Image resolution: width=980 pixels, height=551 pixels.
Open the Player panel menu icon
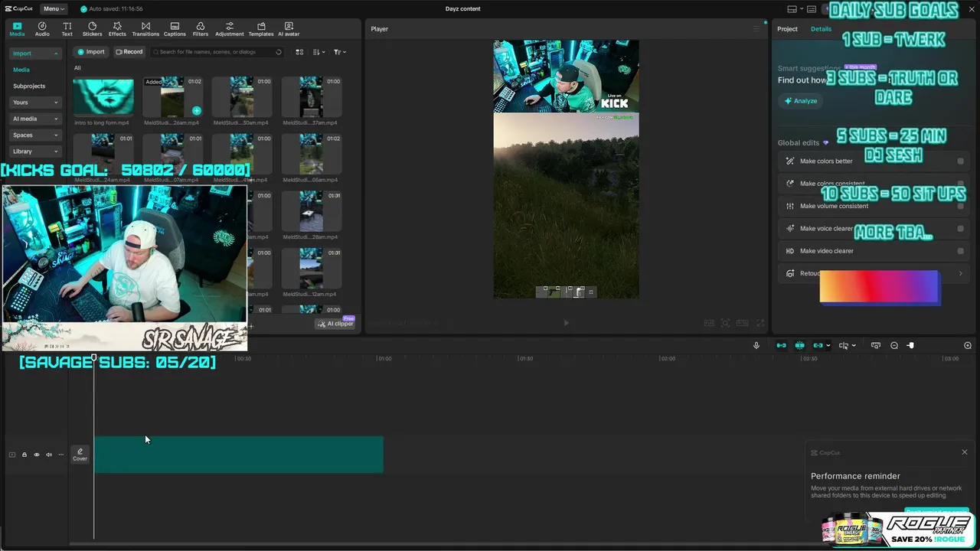[x=756, y=29]
